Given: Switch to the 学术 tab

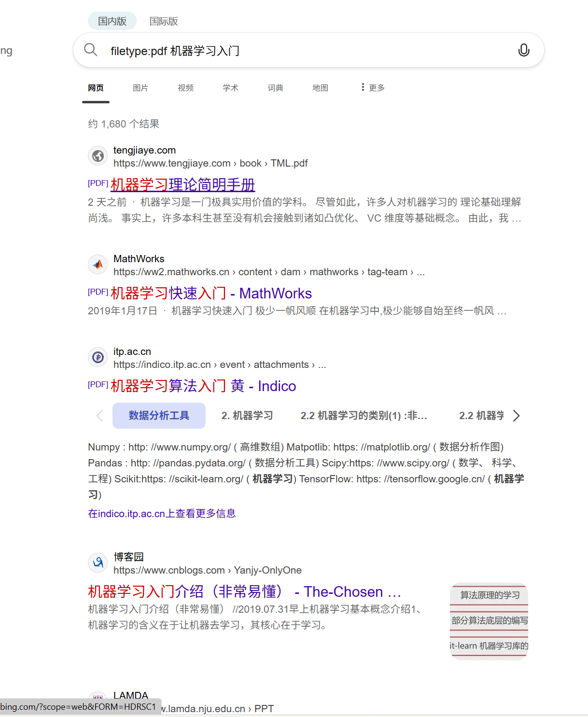Looking at the screenshot, I should tap(230, 87).
